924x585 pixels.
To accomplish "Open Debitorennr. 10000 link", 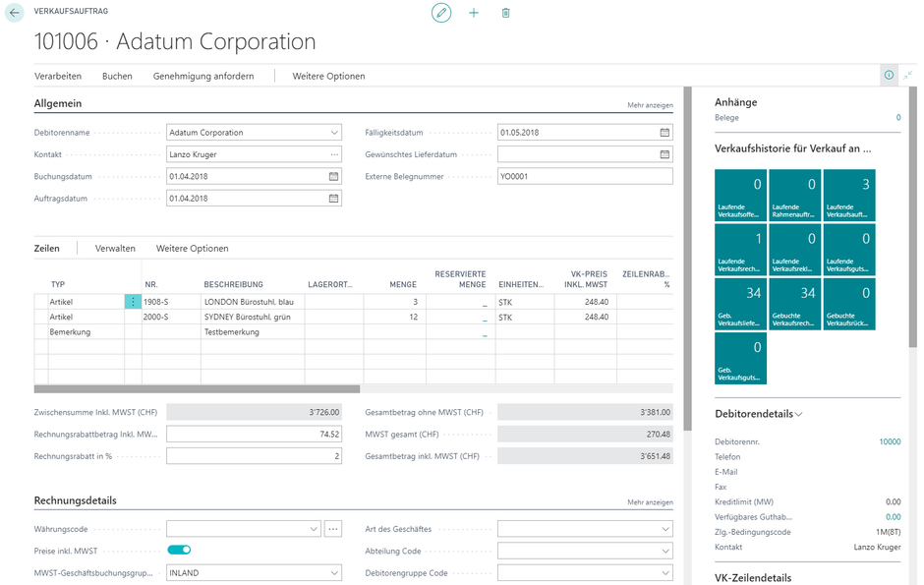I will pos(890,441).
